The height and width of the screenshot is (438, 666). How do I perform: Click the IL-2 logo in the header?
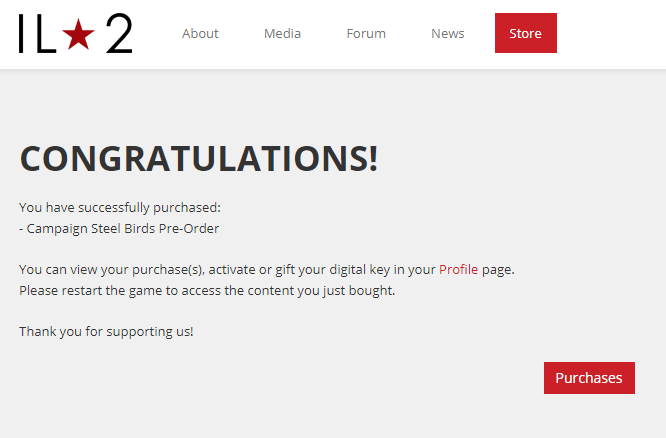click(x=75, y=34)
